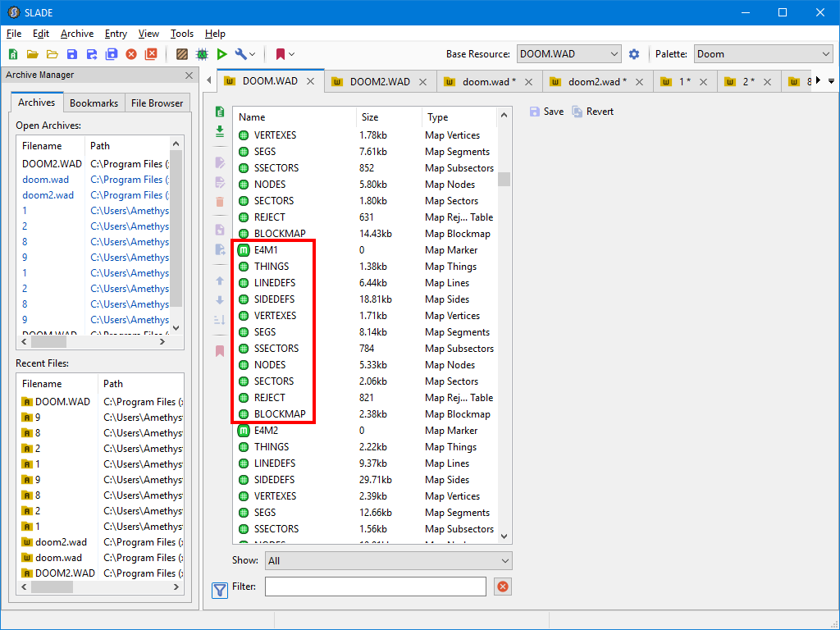Click the pink Bookmark entry icon
The width and height of the screenshot is (840, 630).
(x=220, y=351)
